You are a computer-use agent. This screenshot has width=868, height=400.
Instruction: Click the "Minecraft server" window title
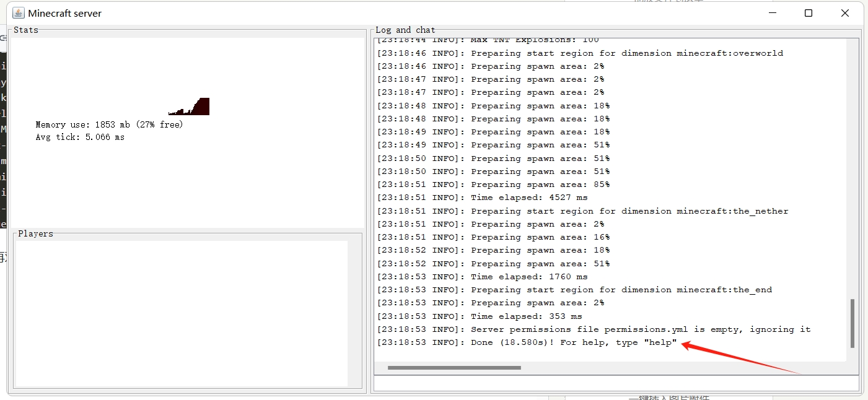point(65,13)
